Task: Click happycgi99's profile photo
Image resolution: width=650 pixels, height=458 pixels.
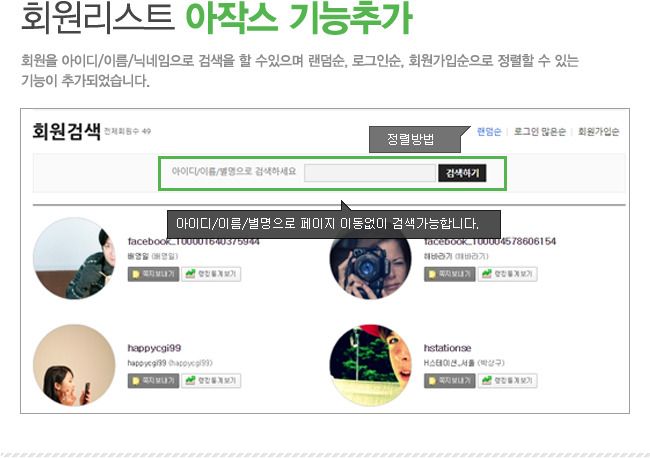Action: click(x=74, y=365)
